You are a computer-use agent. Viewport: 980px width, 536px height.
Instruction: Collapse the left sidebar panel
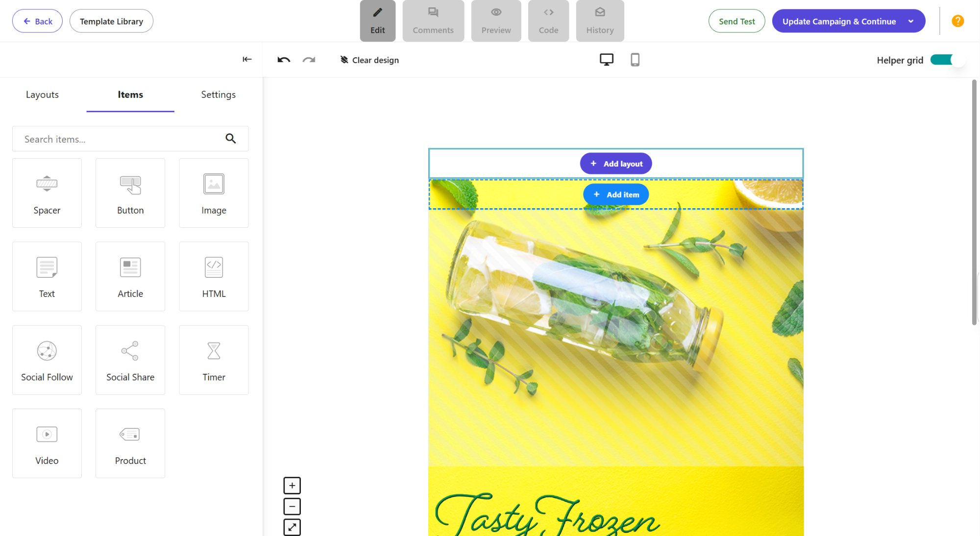click(x=247, y=59)
